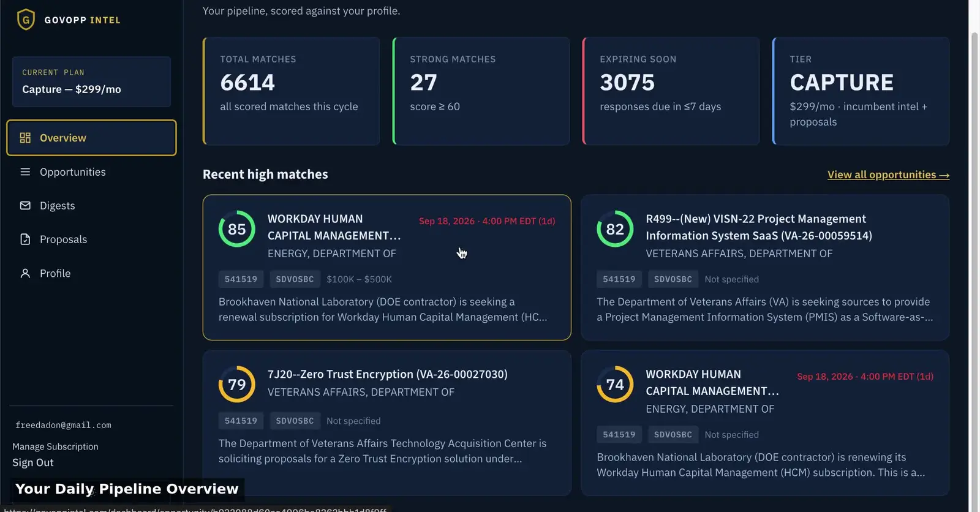The image size is (980, 512).
Task: Click the Opportunities list icon
Action: point(25,172)
